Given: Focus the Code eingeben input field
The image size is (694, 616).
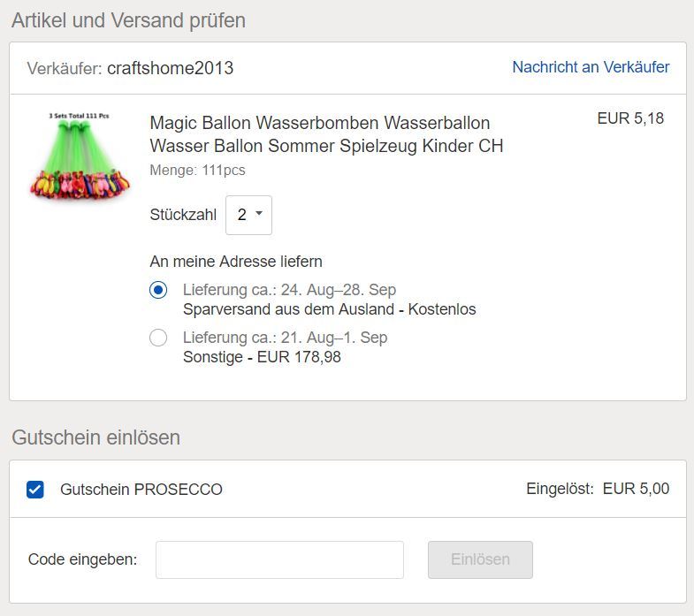Looking at the screenshot, I should click(279, 559).
